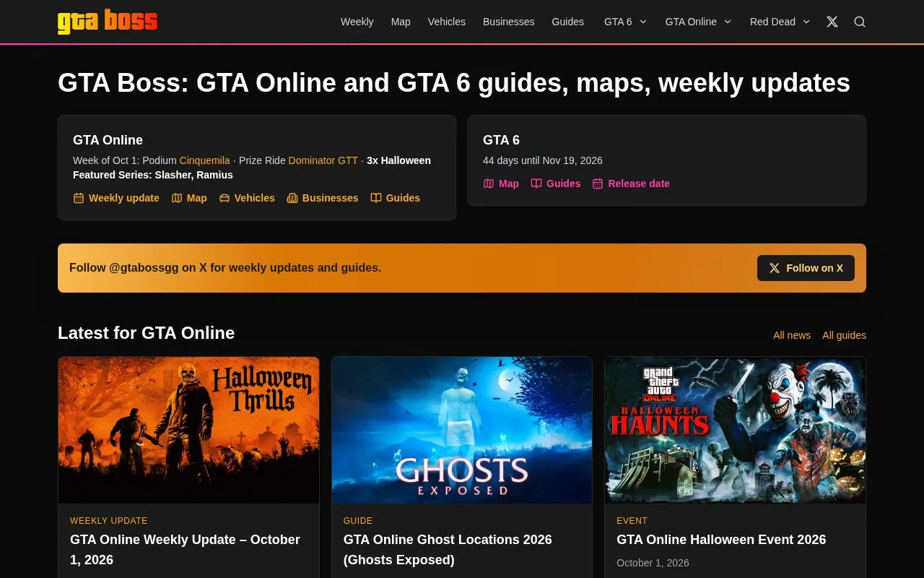Open Map in top navigation

coord(401,22)
